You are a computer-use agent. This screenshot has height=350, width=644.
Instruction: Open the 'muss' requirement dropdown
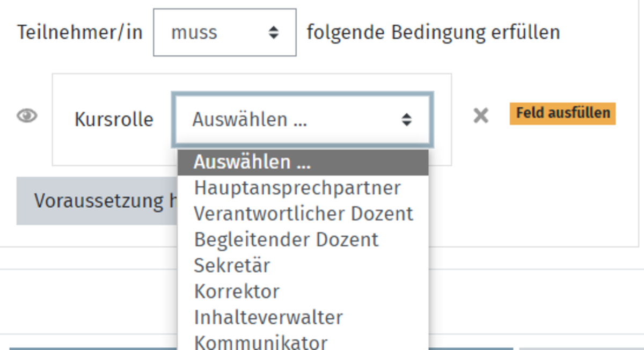click(x=224, y=32)
